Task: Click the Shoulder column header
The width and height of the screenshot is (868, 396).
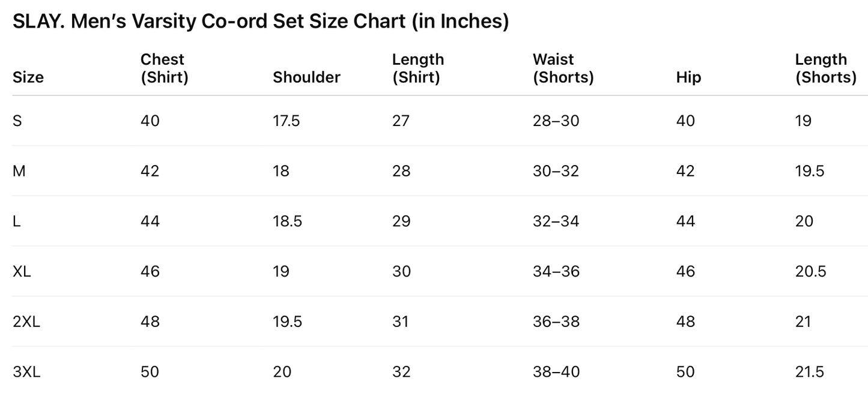Action: click(x=306, y=77)
